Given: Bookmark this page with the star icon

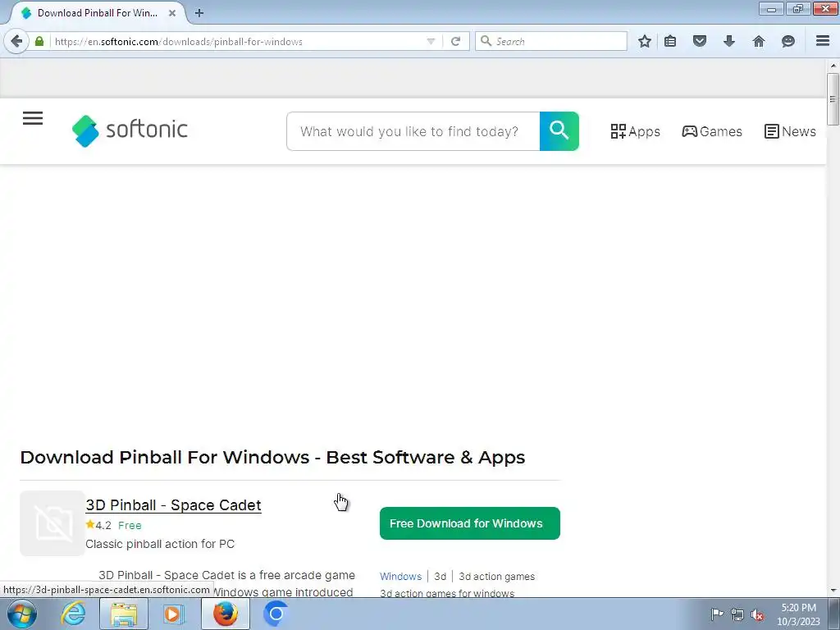Looking at the screenshot, I should (x=645, y=41).
